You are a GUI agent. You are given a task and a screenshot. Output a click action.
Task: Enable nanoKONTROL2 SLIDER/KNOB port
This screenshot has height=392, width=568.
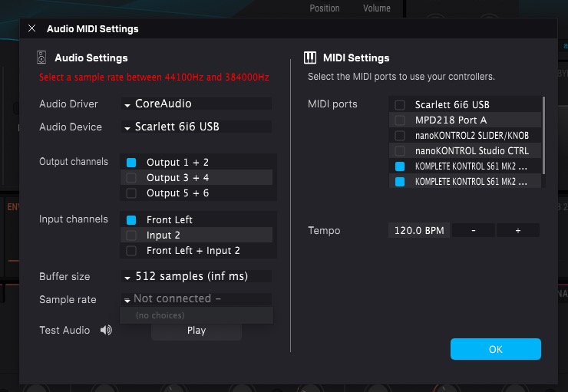point(400,136)
